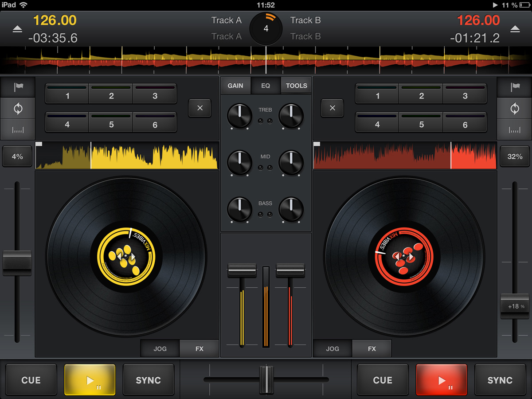Click right TREB knob
This screenshot has width=532, height=399.
pyautogui.click(x=291, y=116)
